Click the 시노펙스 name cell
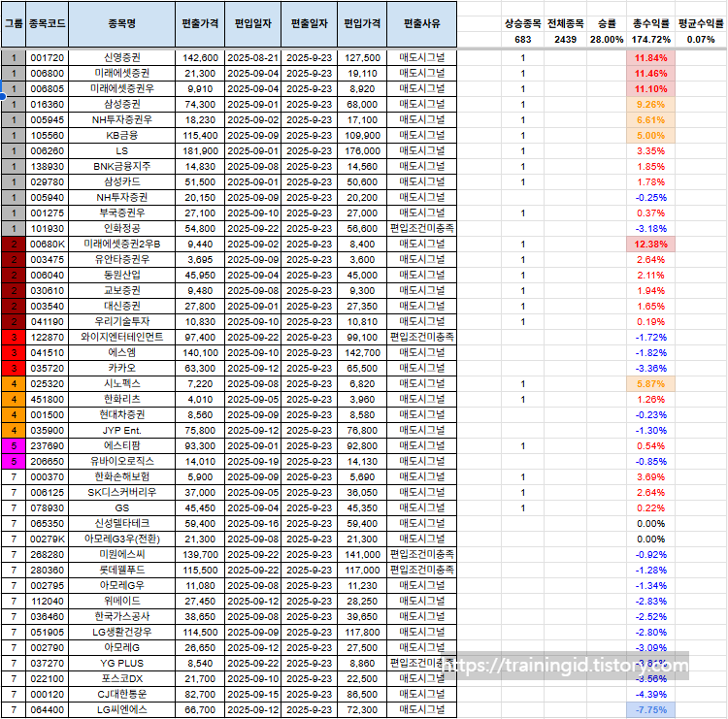Screen dimensions: 728x719 (121, 384)
